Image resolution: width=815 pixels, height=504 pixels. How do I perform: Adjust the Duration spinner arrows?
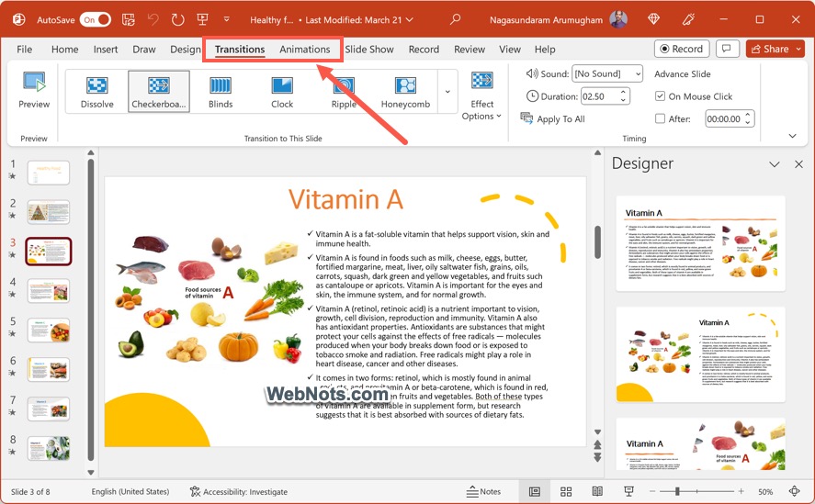pos(623,96)
